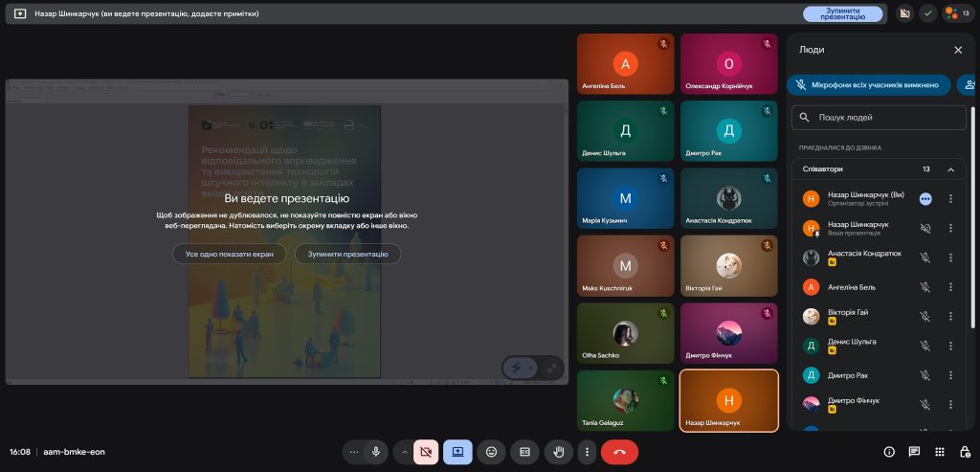Click the 'Зупинити презентацію' button in the center
The width and height of the screenshot is (980, 472).
[x=347, y=254]
